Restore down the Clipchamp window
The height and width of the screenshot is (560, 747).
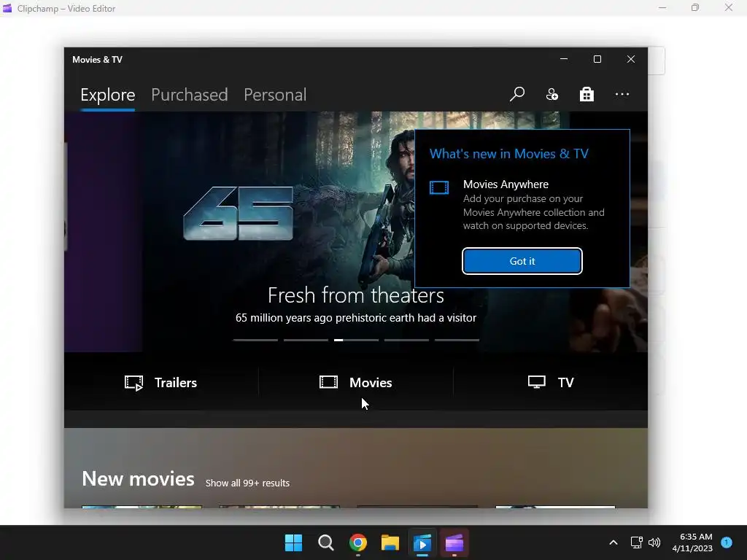pyautogui.click(x=695, y=7)
